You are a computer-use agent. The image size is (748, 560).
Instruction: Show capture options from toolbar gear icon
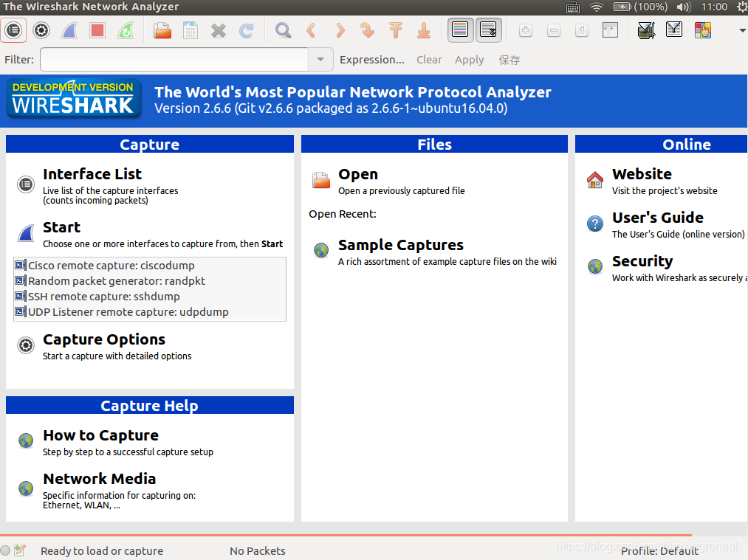point(41,30)
